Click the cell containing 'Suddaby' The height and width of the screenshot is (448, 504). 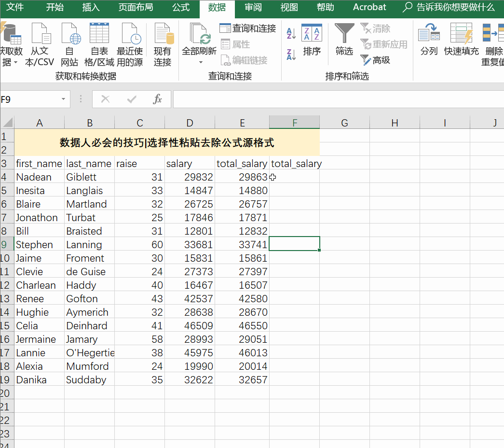[89, 379]
